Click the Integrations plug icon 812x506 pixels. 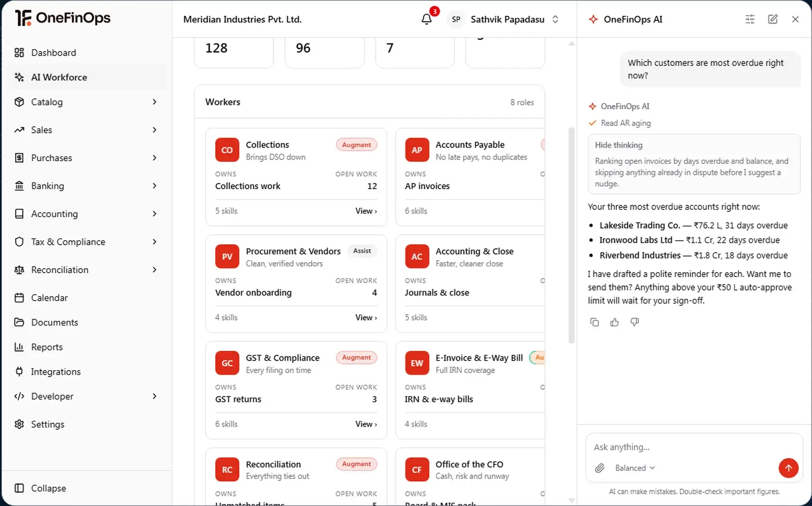click(19, 372)
